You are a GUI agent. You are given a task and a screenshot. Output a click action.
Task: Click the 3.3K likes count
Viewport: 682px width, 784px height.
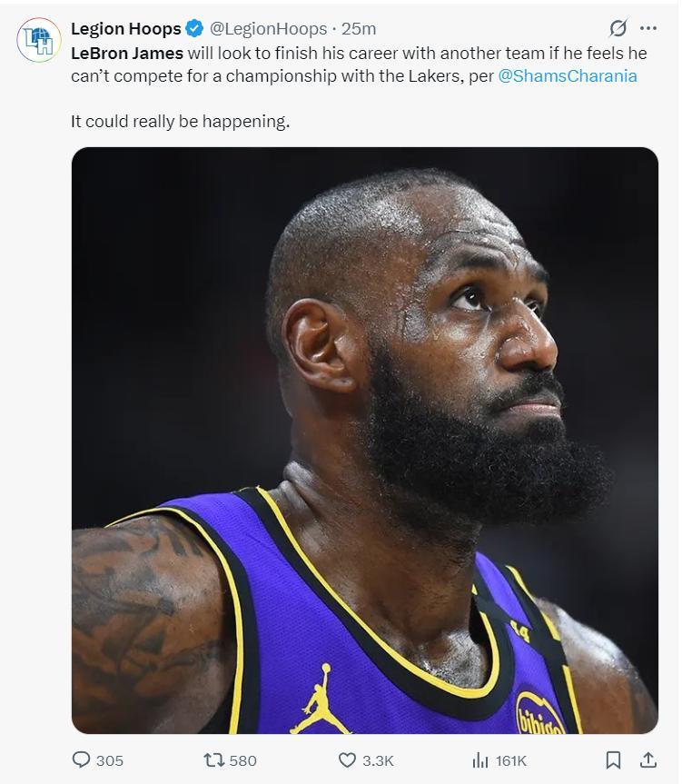378,761
